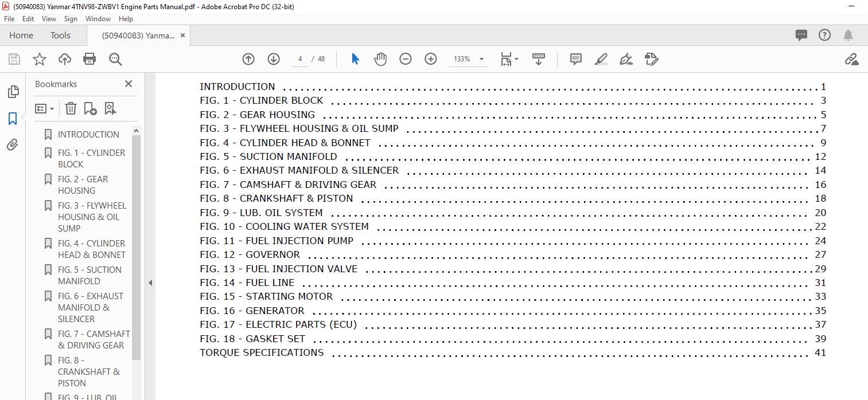Select FIG. 3 - FLYWHEEL HOUSING bookmark

(92, 217)
